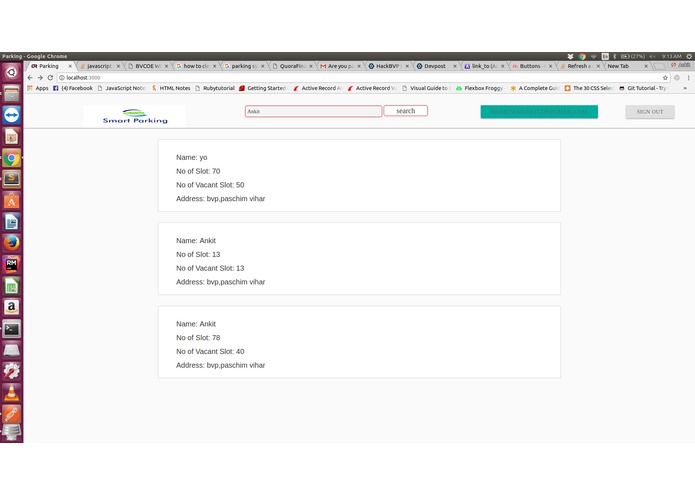This screenshot has width=695, height=494.
Task: Click 'No of Slot: 70' text
Action: click(x=198, y=171)
